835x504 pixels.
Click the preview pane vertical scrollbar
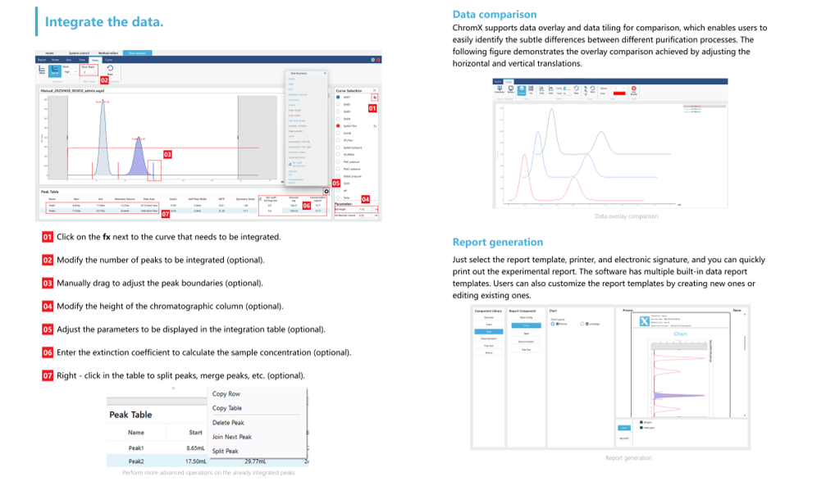[x=745, y=343]
